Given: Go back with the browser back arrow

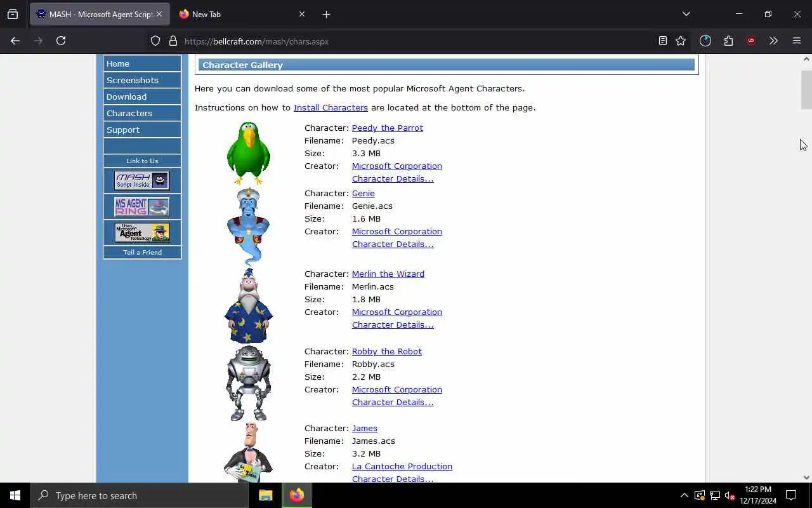Looking at the screenshot, I should (x=15, y=41).
